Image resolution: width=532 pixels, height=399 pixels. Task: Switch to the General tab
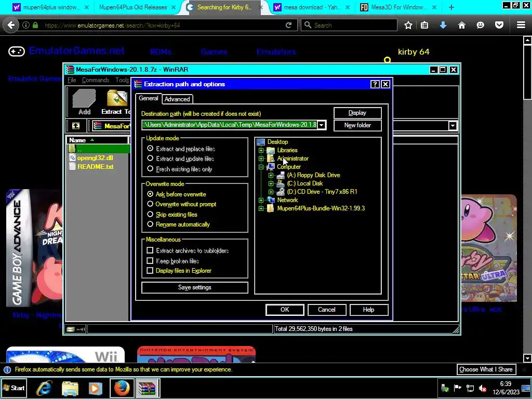pos(148,98)
